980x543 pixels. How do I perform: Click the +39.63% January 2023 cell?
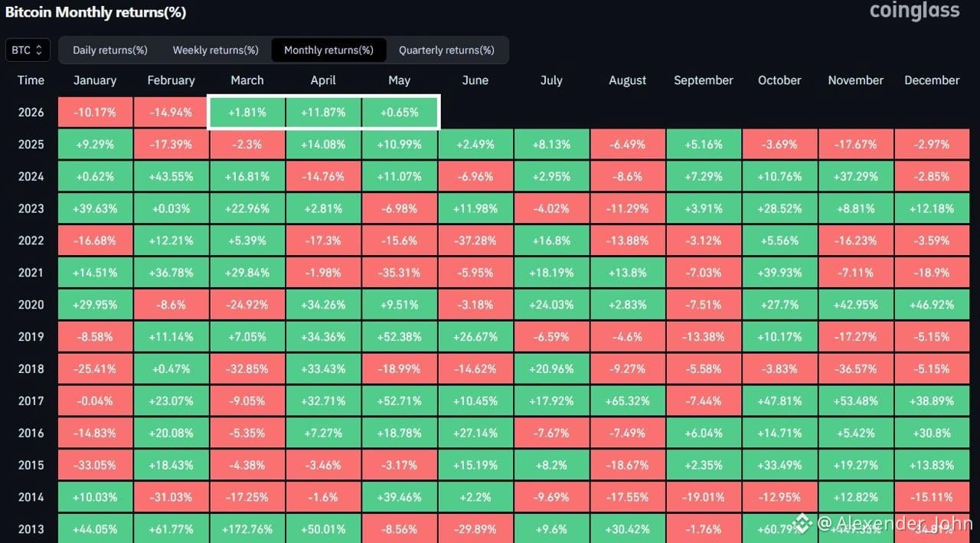[95, 209]
